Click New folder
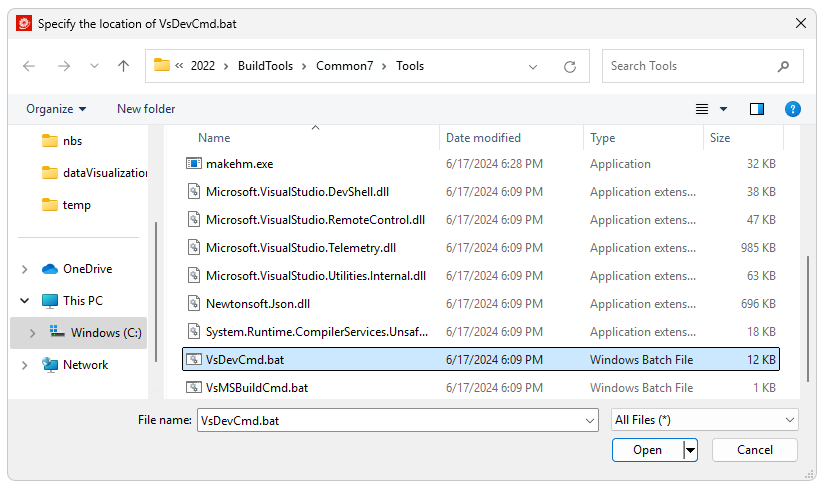Viewport: 822px width, 487px height. click(146, 109)
